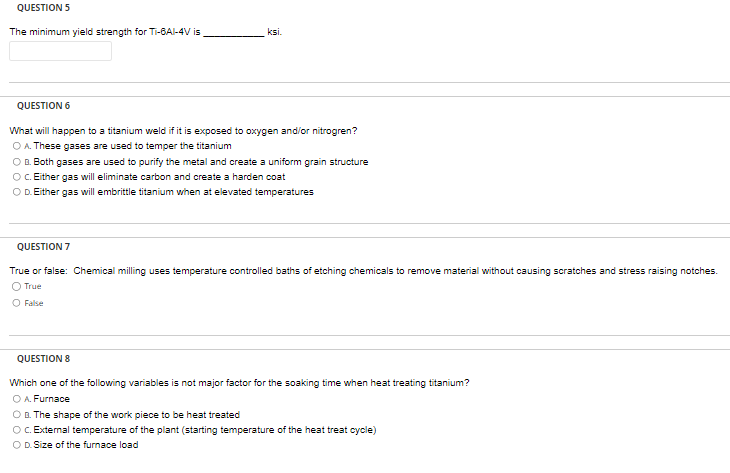Click the soaking time heat treating question text
The height and width of the screenshot is (473, 730).
pos(239,383)
